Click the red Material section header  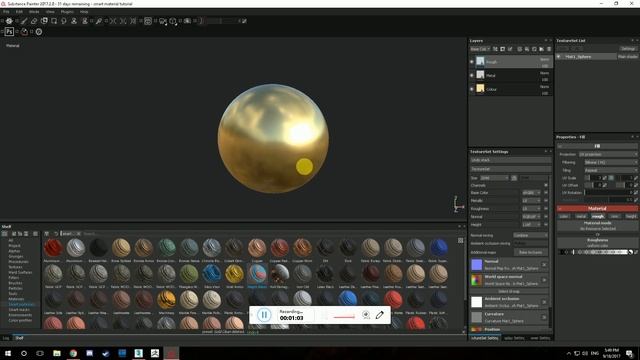pyautogui.click(x=597, y=209)
